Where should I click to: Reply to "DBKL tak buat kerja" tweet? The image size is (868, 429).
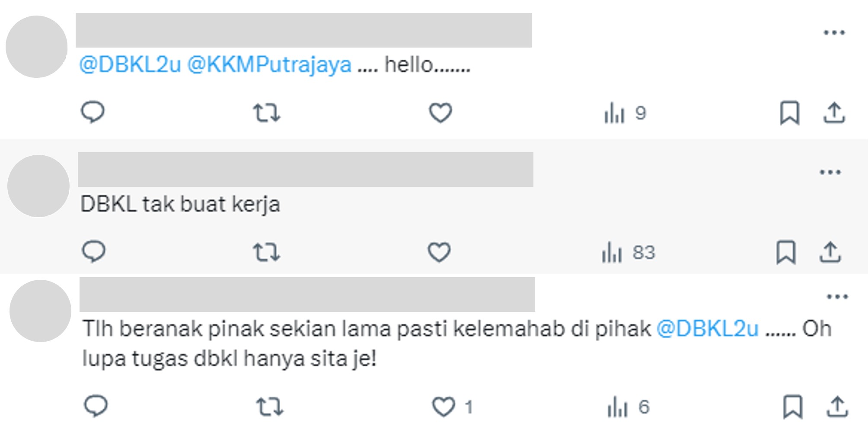click(x=93, y=252)
